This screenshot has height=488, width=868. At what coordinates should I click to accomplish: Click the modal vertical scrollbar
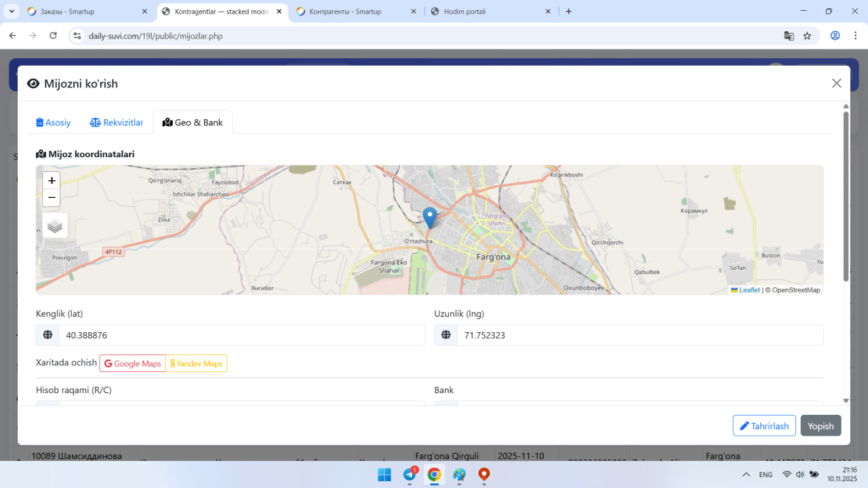point(846,197)
